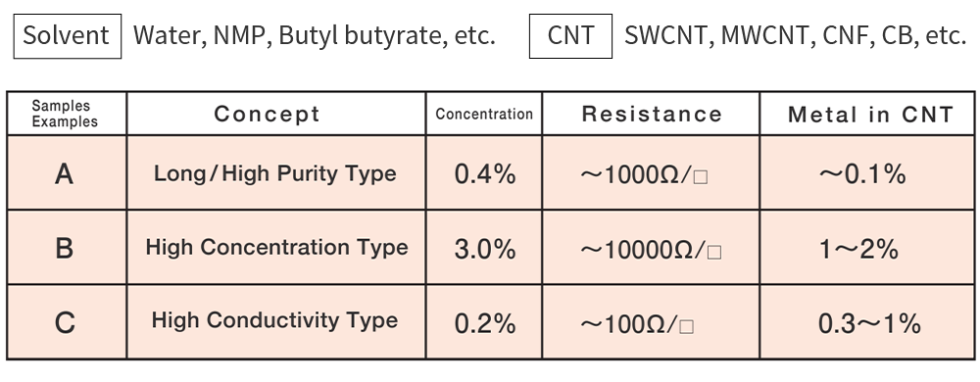Click the Solvent label box
Image resolution: width=980 pixels, height=382 pixels.
pyautogui.click(x=67, y=36)
